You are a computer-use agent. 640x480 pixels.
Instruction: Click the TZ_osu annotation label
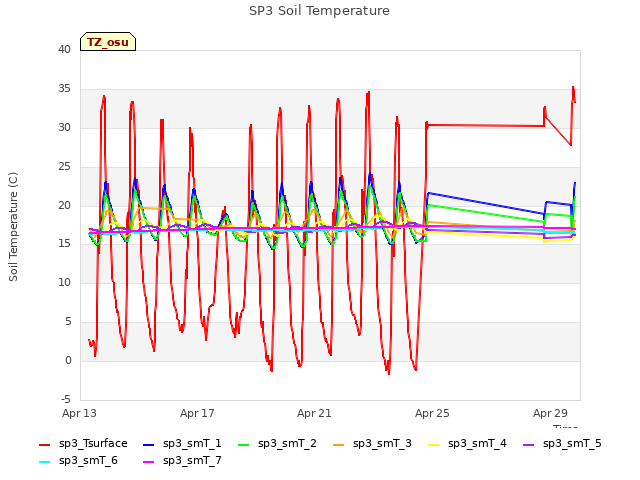(108, 42)
